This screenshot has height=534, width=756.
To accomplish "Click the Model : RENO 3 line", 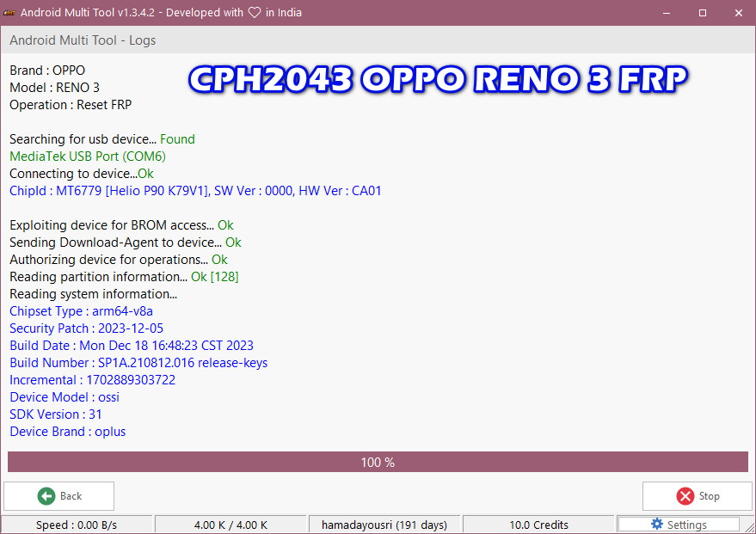I will point(54,88).
